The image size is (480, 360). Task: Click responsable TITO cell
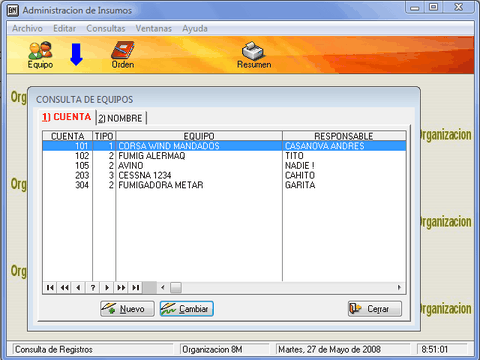[x=344, y=156]
